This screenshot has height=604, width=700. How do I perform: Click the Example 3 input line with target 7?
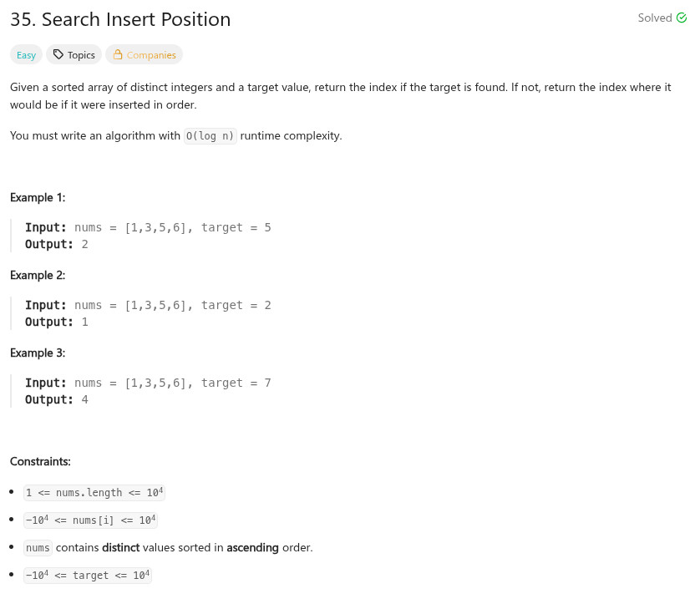(x=148, y=383)
